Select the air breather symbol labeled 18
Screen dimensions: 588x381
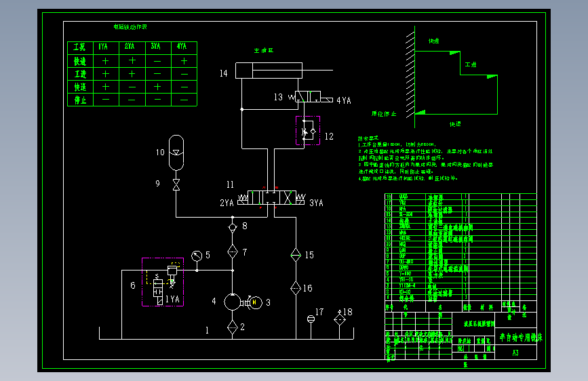tap(340, 319)
